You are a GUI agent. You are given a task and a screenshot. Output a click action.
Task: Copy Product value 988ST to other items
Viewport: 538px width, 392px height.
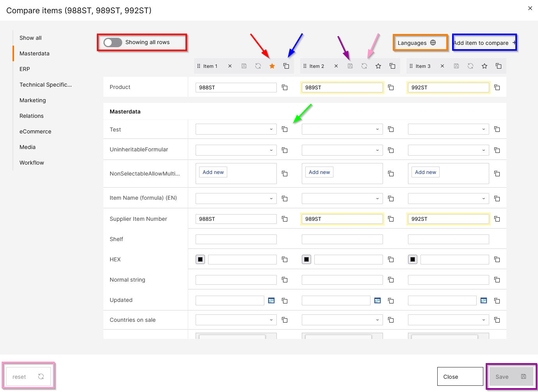tap(285, 87)
